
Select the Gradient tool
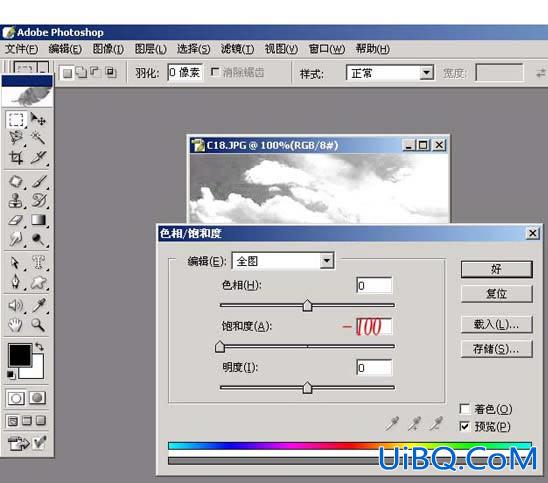pos(38,220)
